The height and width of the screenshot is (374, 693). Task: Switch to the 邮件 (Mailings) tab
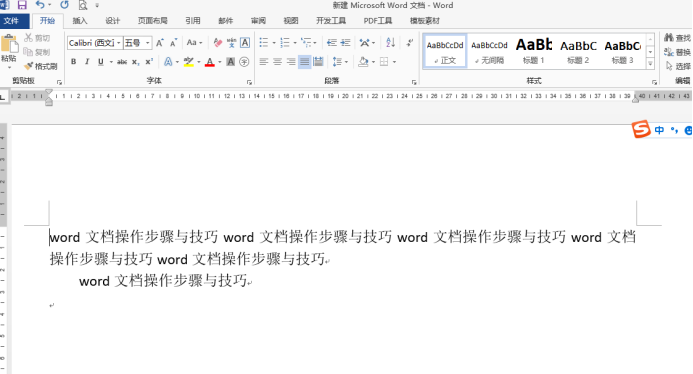225,21
